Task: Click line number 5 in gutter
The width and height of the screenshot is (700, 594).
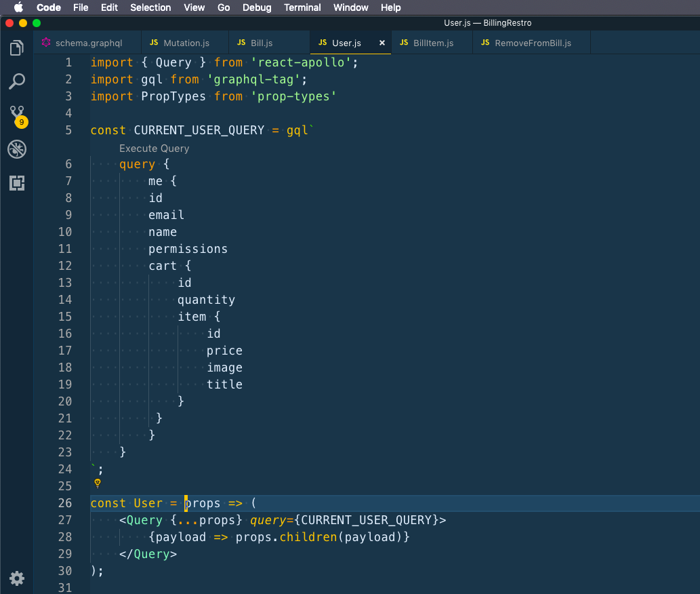Action: click(x=68, y=130)
